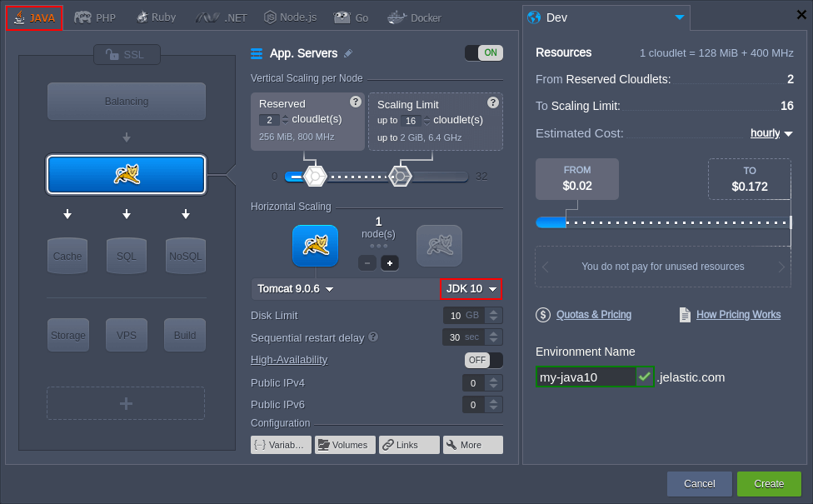Edit App. Servers layer name pencil icon
This screenshot has height=504, width=813.
point(348,53)
